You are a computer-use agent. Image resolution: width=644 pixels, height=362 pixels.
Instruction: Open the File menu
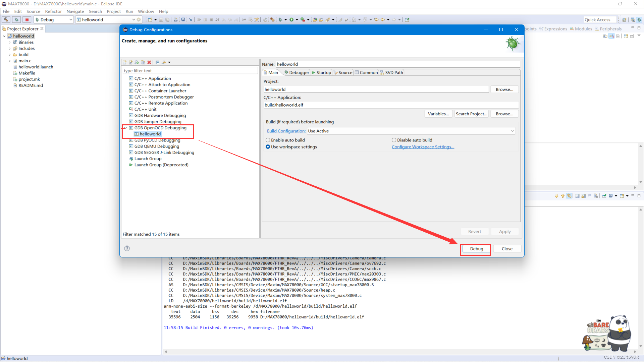click(x=6, y=11)
